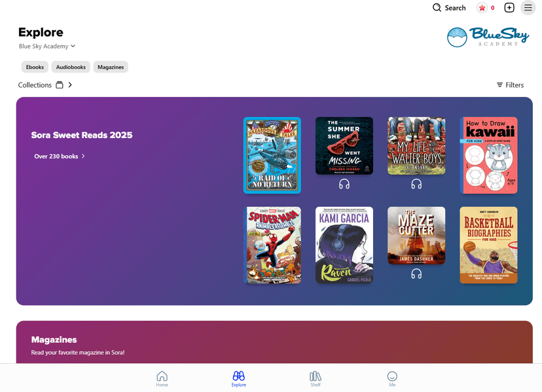Go to the Home tab
542x392 pixels.
click(x=162, y=378)
